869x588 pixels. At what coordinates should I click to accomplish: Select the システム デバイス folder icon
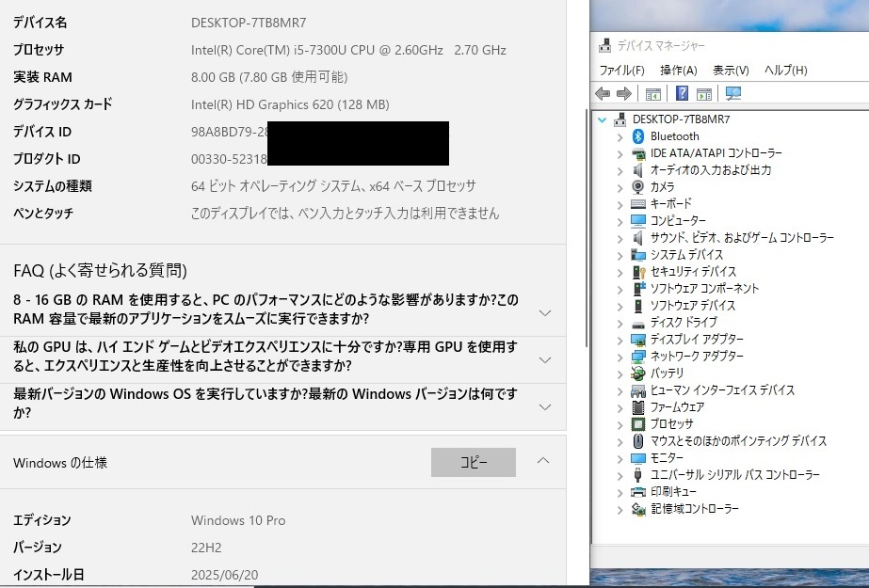coord(638,255)
